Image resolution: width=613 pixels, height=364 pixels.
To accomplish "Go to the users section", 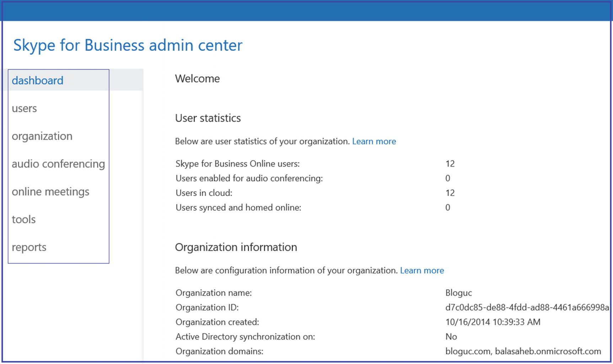I will tap(24, 108).
